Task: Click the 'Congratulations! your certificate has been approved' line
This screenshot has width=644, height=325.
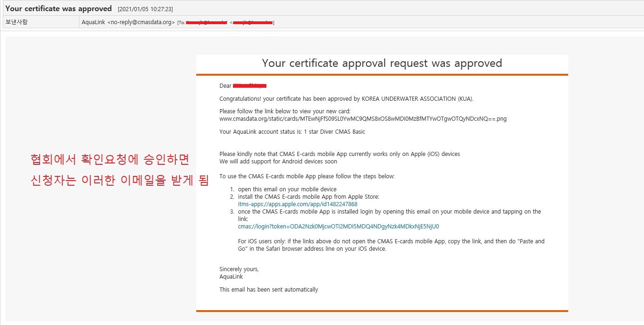Action: [x=346, y=98]
